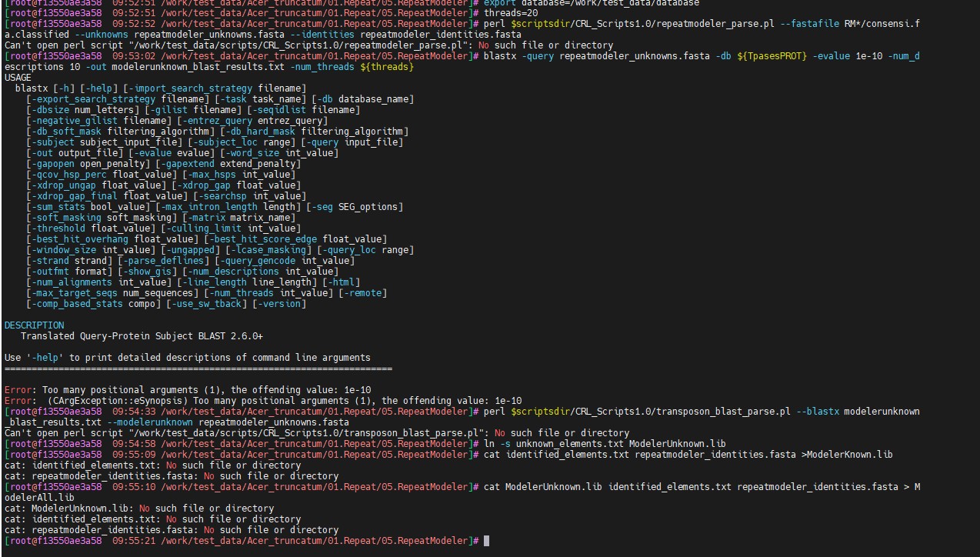Screen dimensions: 980x557
Task: Click 'Translated Query-Protein Subject BLAST 2.6.0+' line
Action: tap(142, 336)
